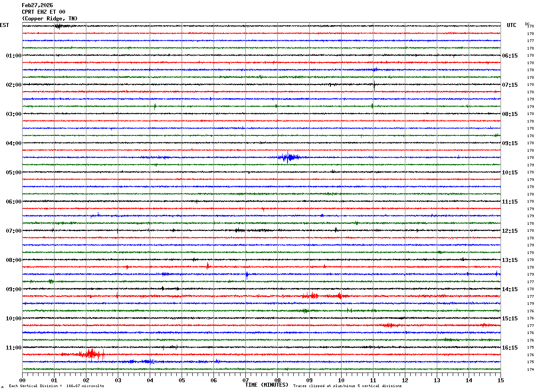Click minute 11 on the time axis
Screen dimensions: 536x392
(373, 380)
